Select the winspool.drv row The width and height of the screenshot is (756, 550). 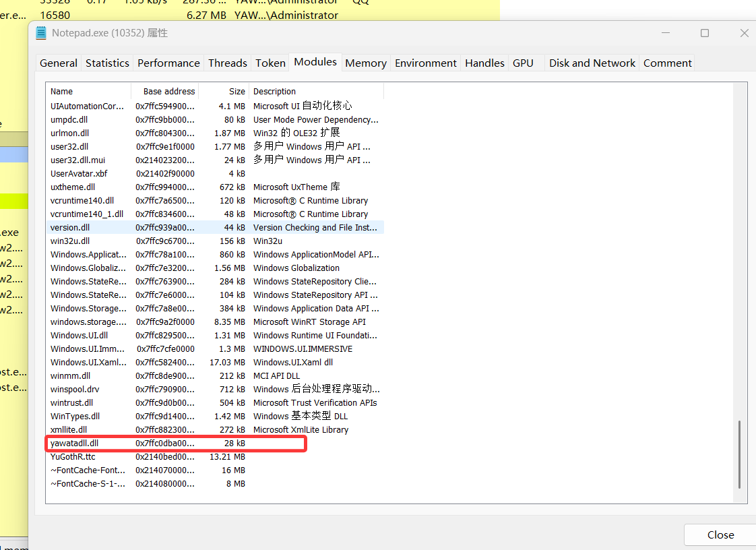click(215, 390)
